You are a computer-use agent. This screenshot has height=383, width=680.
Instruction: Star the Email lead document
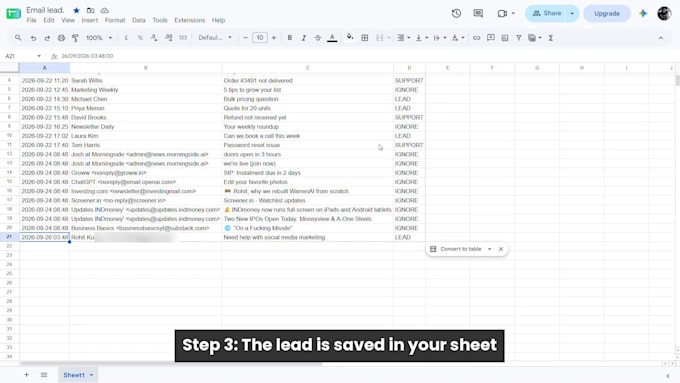tap(76, 10)
